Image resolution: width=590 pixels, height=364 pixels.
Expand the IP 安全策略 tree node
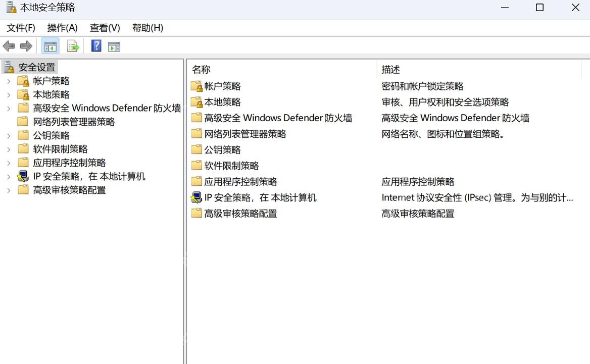pyautogui.click(x=9, y=176)
